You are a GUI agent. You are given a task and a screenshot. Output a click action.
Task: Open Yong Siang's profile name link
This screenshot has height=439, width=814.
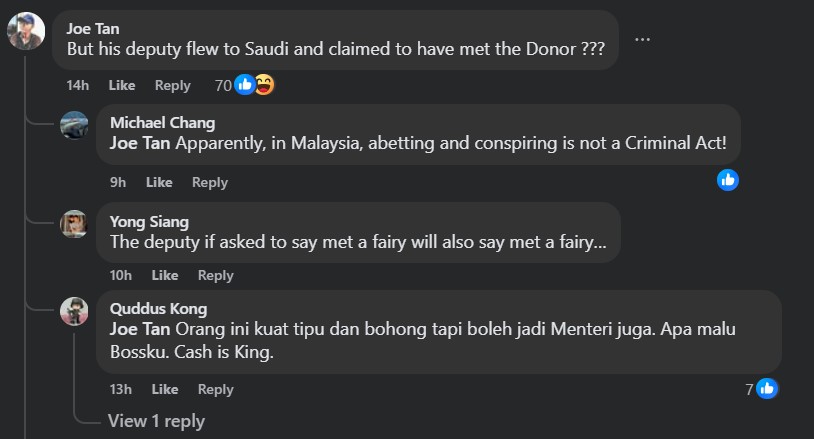coord(149,222)
